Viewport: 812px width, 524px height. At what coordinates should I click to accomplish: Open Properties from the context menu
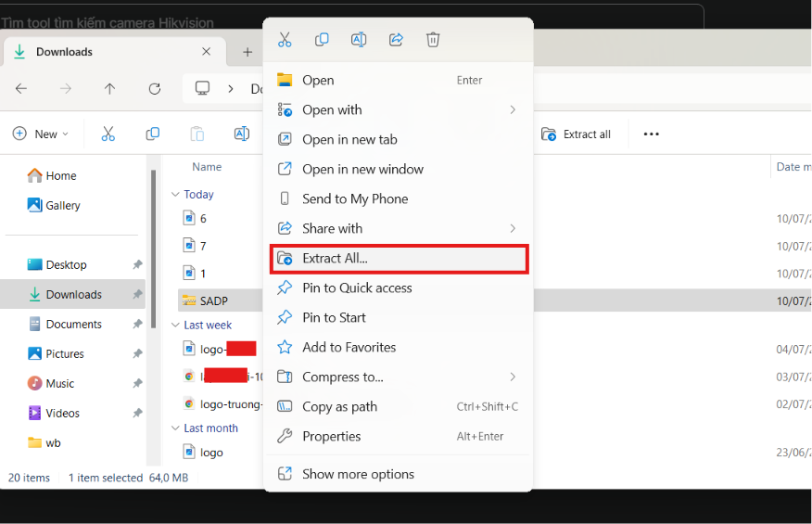(x=399, y=437)
